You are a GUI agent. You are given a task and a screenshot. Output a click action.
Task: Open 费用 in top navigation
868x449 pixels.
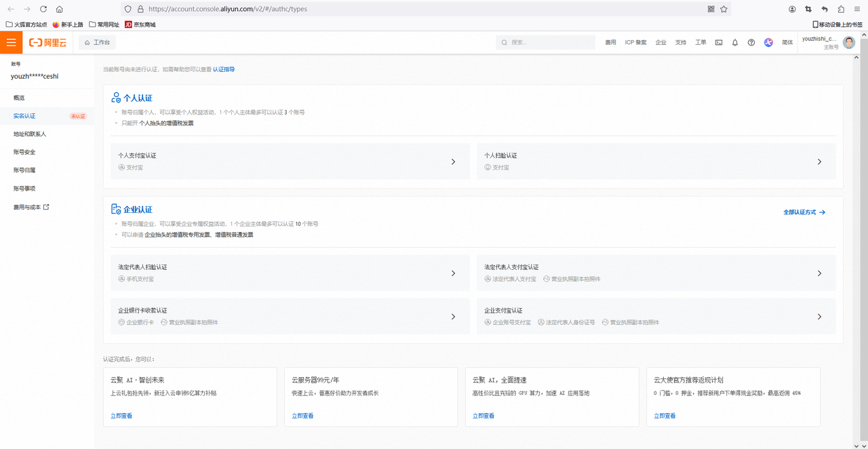(x=610, y=43)
